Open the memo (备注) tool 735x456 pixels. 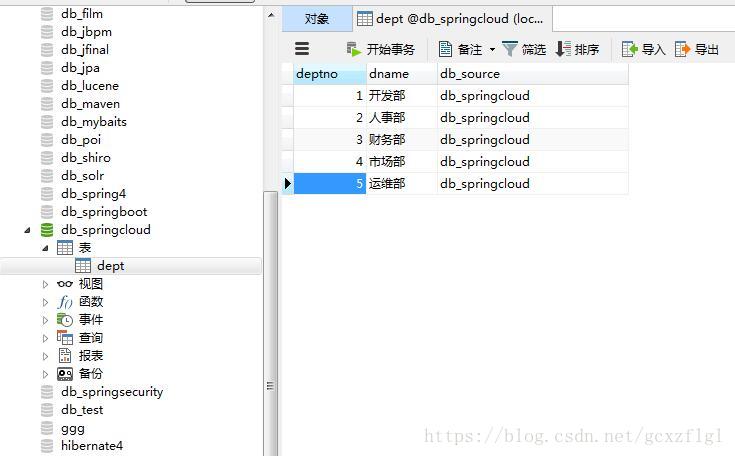point(460,49)
